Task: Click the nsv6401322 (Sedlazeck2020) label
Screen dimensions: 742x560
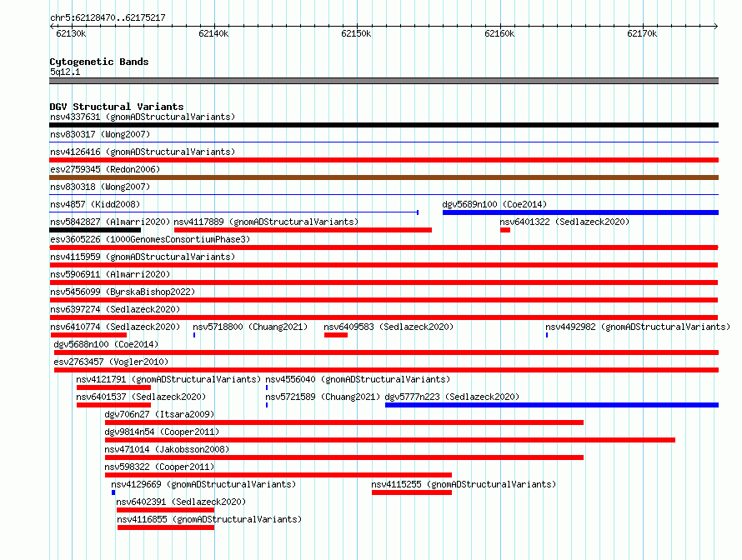Action: [x=564, y=222]
